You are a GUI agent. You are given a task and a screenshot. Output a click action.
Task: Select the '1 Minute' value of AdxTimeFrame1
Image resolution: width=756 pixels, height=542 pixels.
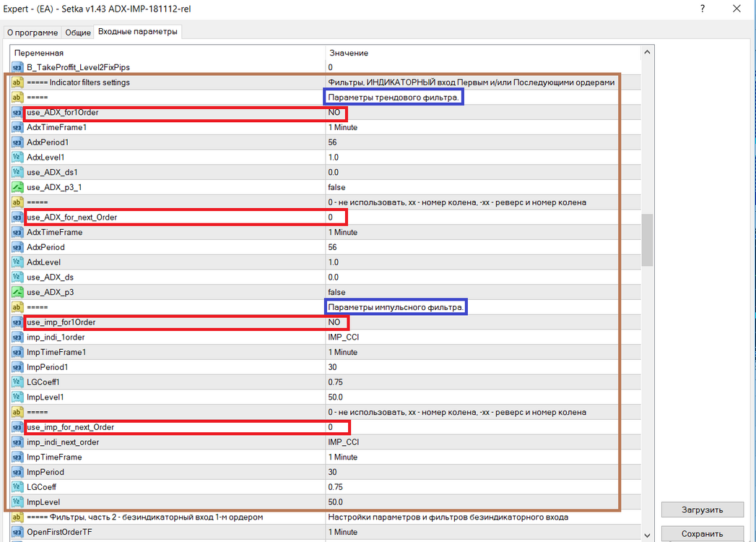(343, 127)
